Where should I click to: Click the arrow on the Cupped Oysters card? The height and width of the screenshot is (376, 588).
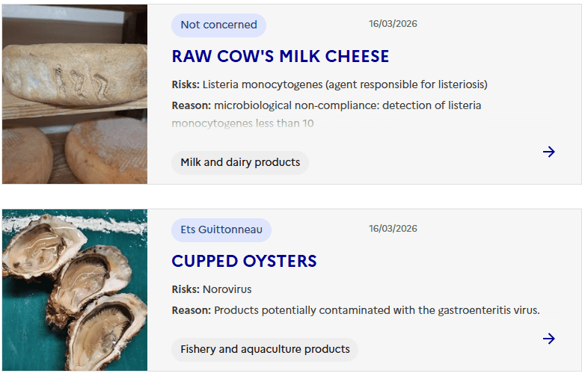click(549, 339)
